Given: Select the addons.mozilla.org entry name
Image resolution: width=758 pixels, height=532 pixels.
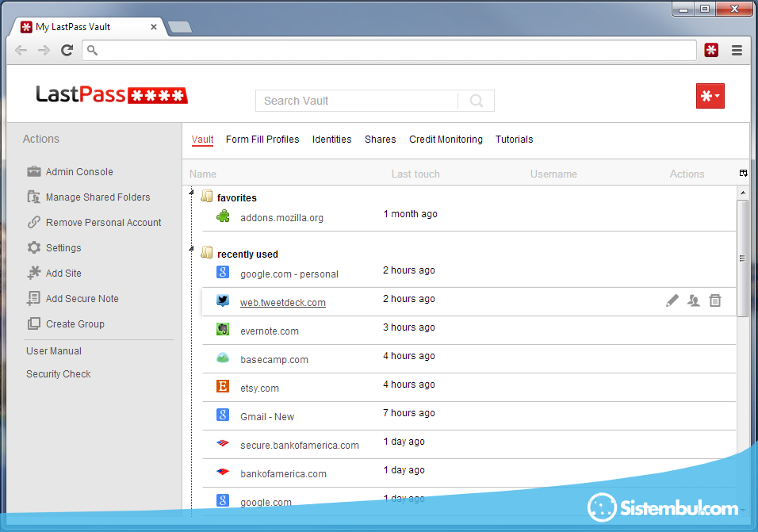Looking at the screenshot, I should [x=281, y=218].
